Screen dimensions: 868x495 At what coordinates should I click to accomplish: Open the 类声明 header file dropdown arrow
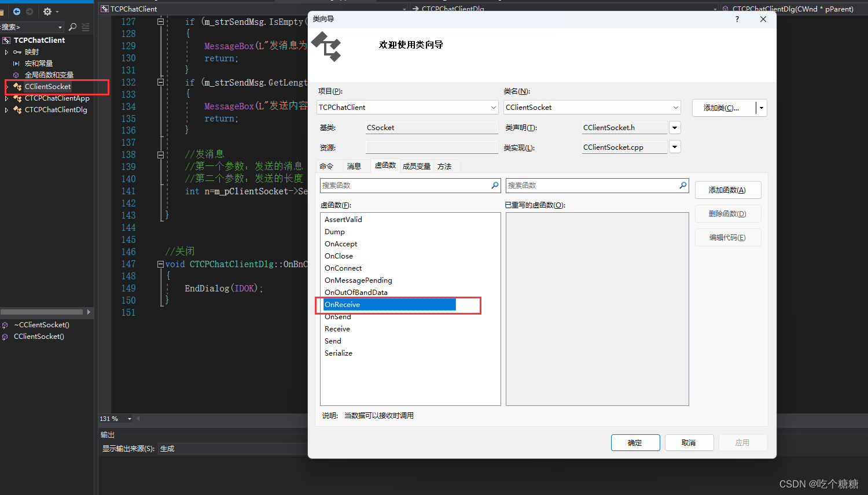(675, 128)
